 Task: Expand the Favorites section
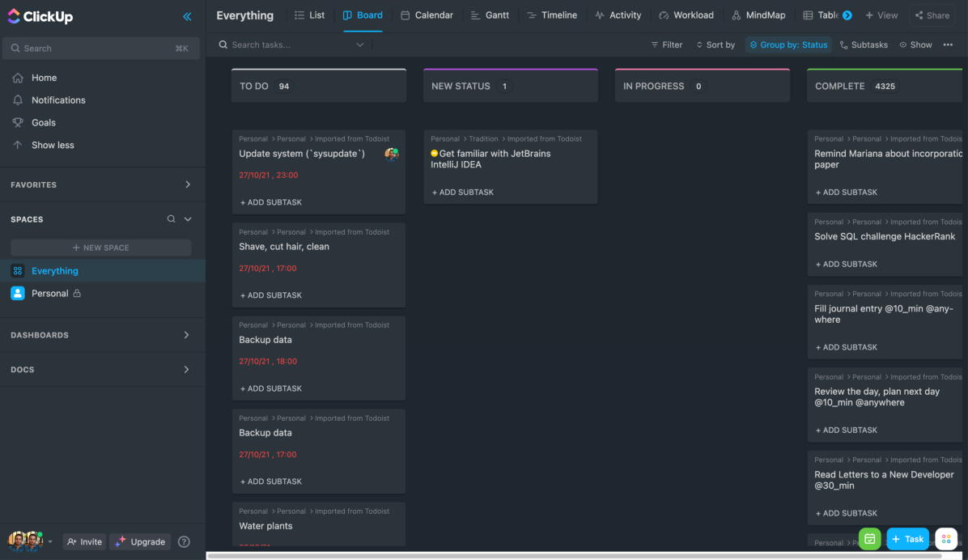[187, 185]
